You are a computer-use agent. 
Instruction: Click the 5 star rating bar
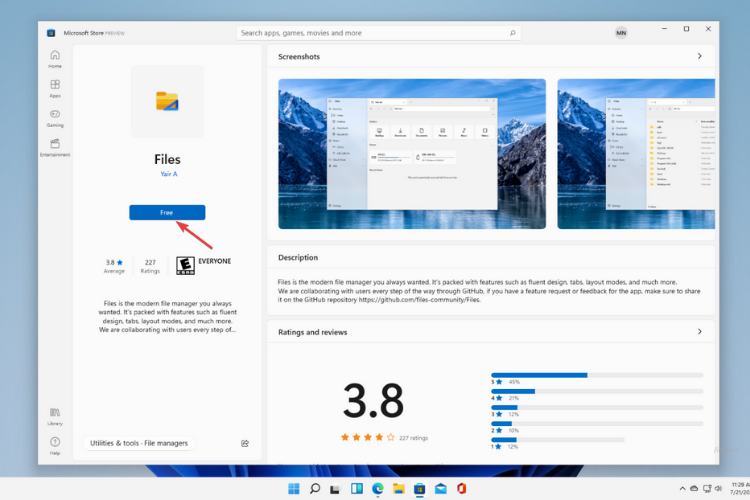click(x=597, y=375)
